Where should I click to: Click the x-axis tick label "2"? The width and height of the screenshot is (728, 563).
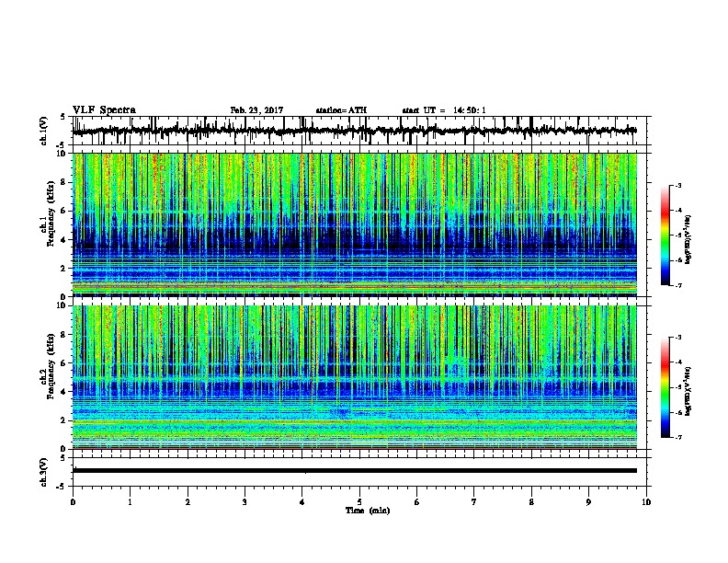point(188,502)
